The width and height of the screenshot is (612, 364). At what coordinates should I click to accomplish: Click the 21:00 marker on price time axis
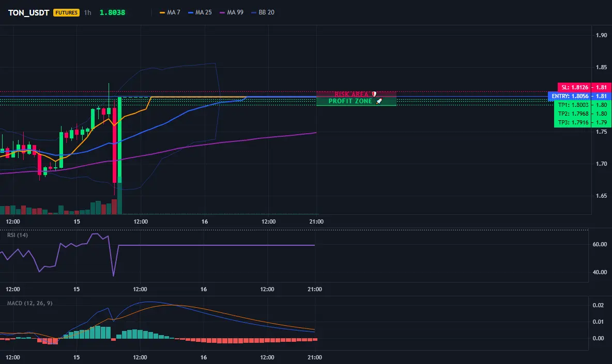click(316, 221)
